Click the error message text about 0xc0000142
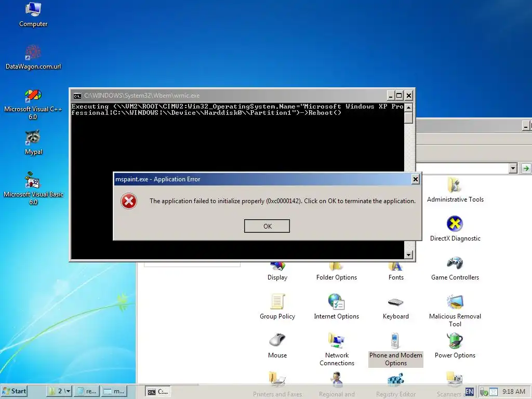532x399 pixels. point(282,201)
